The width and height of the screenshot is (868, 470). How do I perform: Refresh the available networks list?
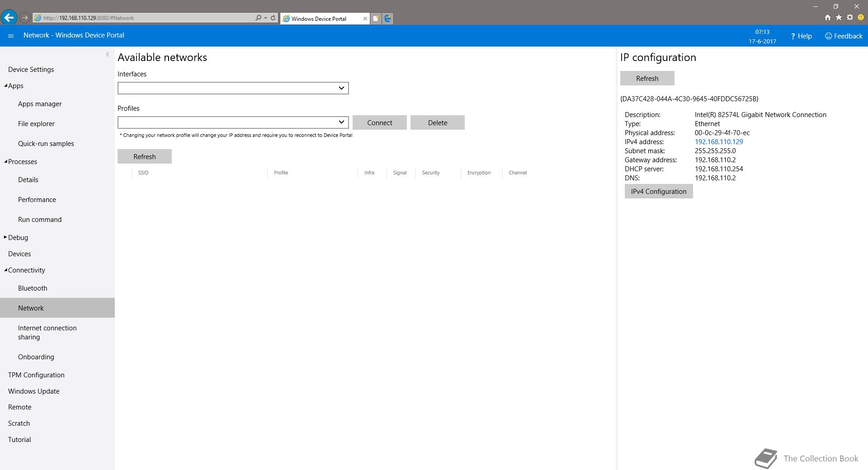pyautogui.click(x=145, y=156)
